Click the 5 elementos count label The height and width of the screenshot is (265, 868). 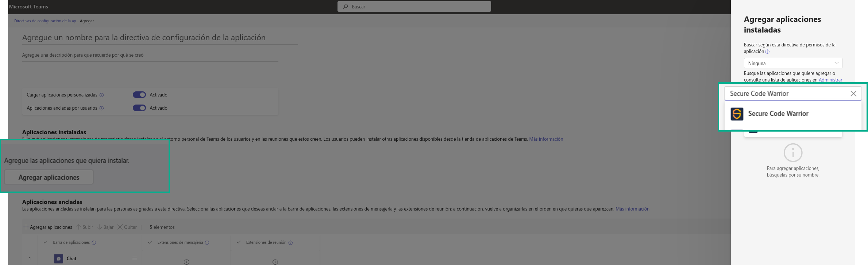point(162,227)
